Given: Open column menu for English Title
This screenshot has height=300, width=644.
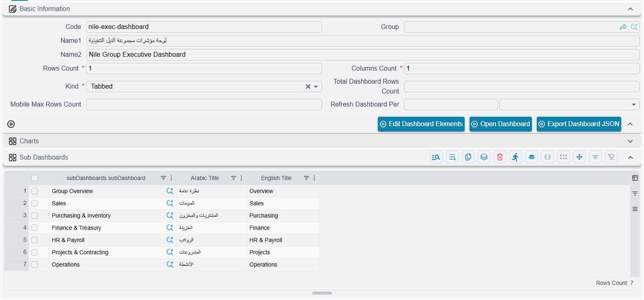Looking at the screenshot, I should pos(314,178).
